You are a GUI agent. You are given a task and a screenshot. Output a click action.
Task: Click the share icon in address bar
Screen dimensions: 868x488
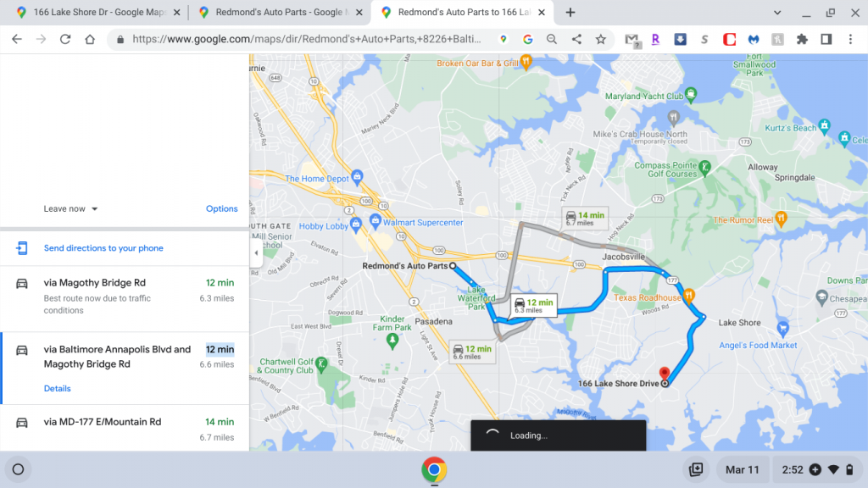[576, 39]
